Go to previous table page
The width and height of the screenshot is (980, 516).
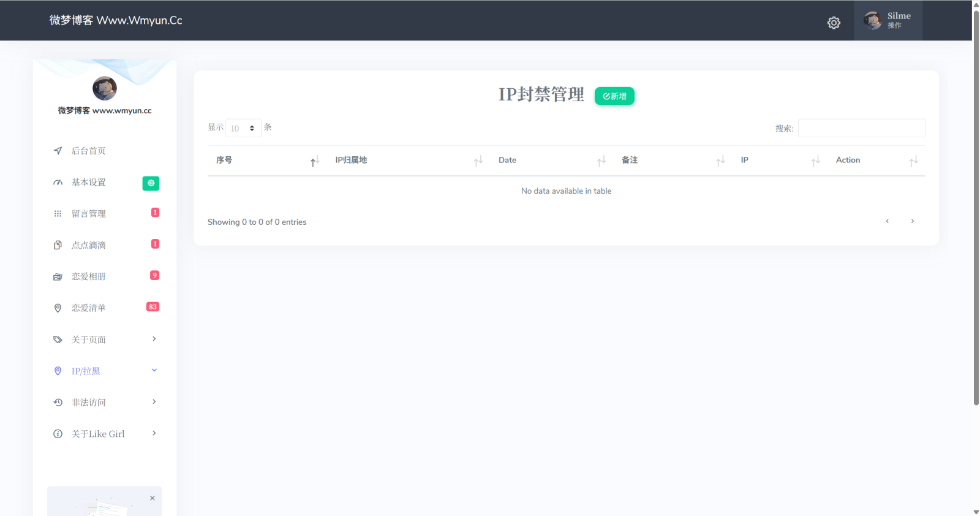pyautogui.click(x=887, y=221)
